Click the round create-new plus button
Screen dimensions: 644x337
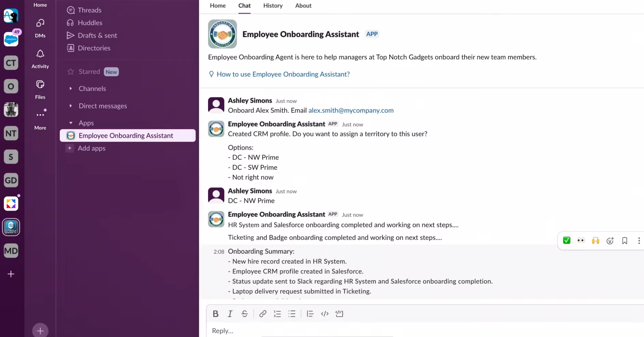pos(40,330)
